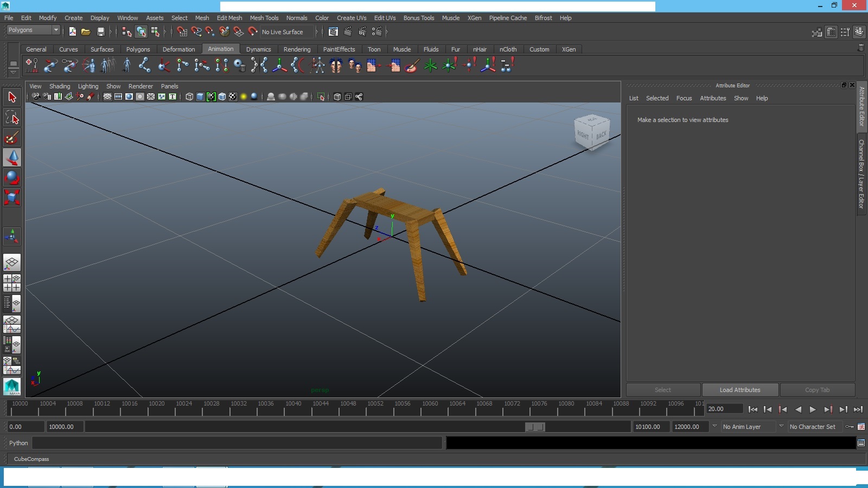Open the Mesh Tools menu
This screenshot has height=488, width=868.
point(264,18)
